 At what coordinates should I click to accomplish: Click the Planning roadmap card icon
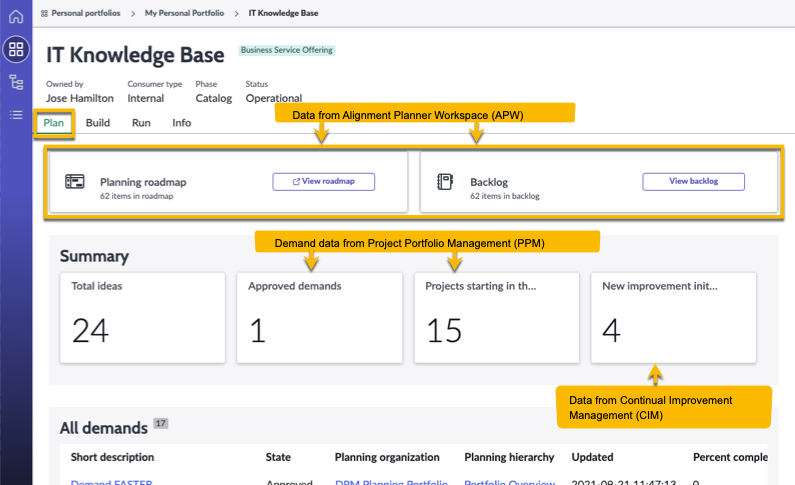[x=75, y=181]
